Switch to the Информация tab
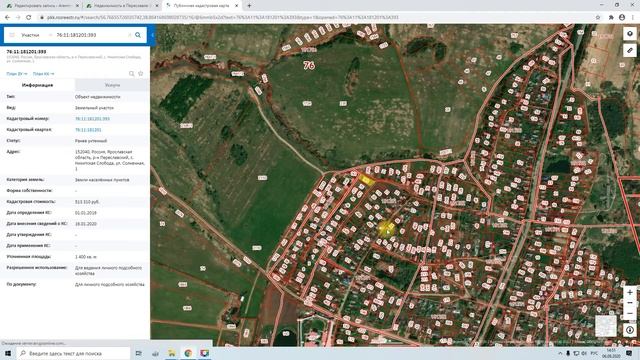The width and height of the screenshot is (640, 360). 38,85
